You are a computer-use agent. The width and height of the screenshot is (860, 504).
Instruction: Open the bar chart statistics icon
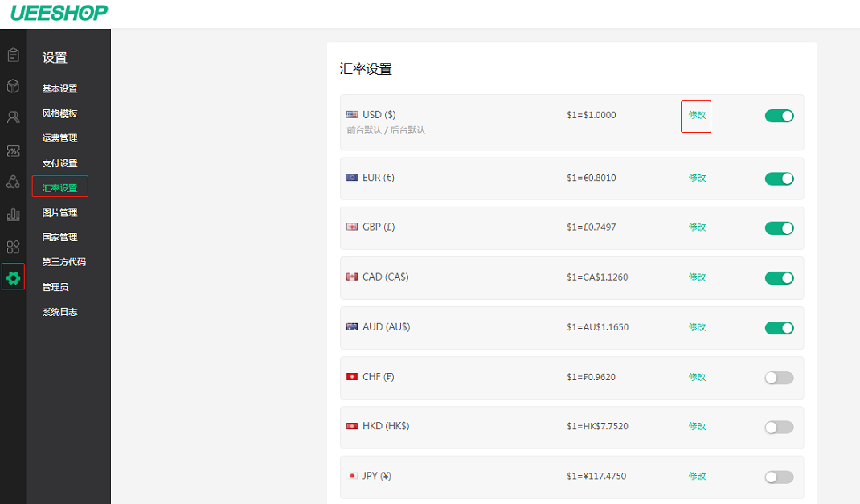[x=13, y=215]
